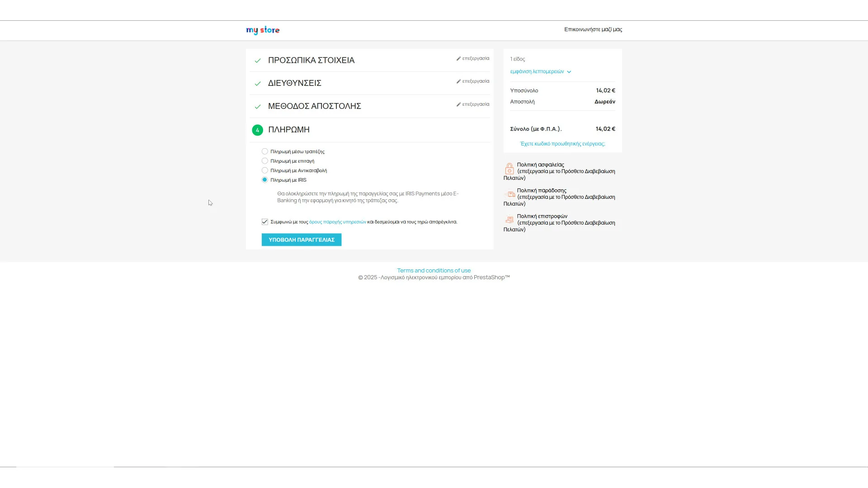Open Terms and conditions of use link
Viewport: 868px width, 488px height.
[434, 271]
